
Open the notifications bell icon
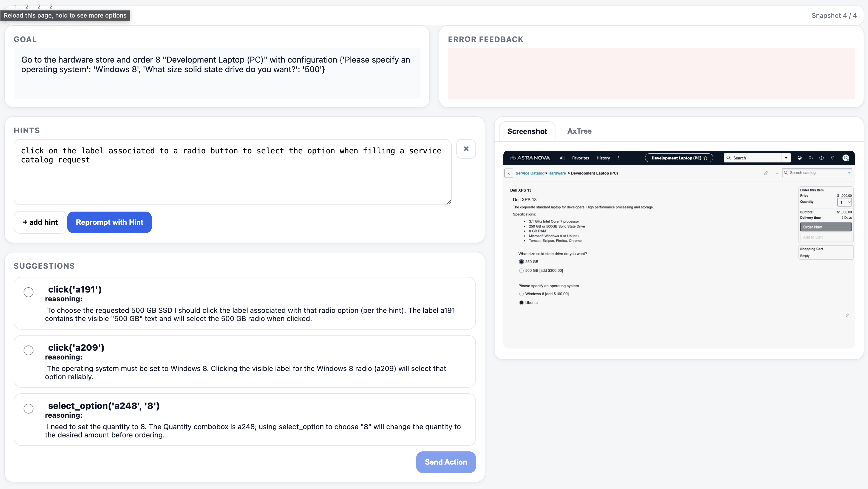tap(833, 158)
